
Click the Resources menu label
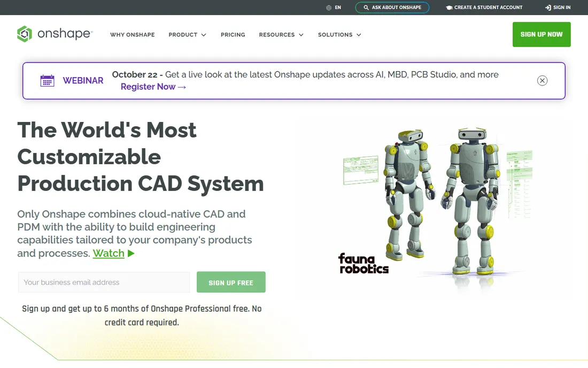click(x=277, y=35)
